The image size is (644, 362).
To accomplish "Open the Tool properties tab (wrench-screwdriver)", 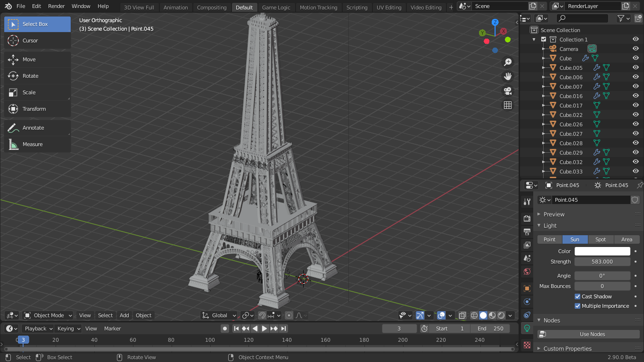I will click(x=527, y=202).
